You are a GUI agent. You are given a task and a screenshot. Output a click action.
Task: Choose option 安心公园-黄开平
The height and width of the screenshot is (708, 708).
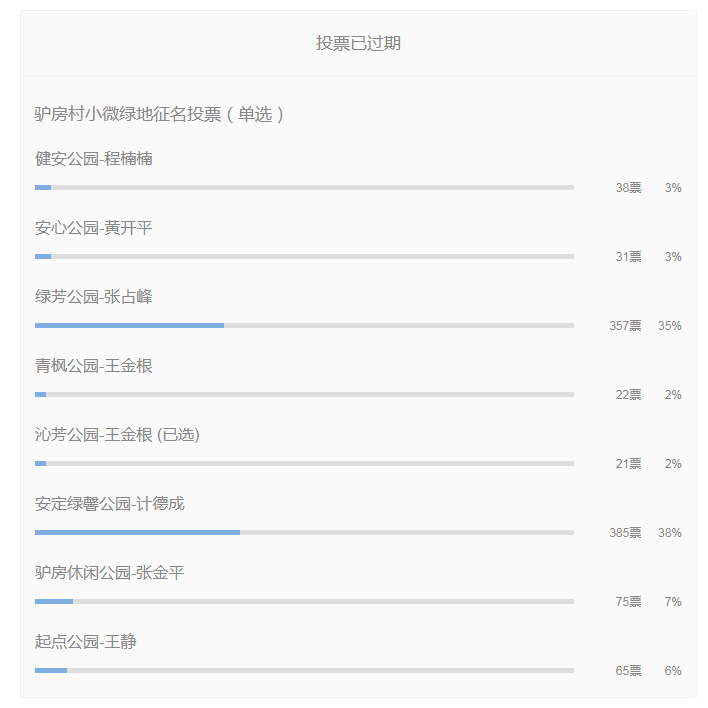click(x=93, y=228)
